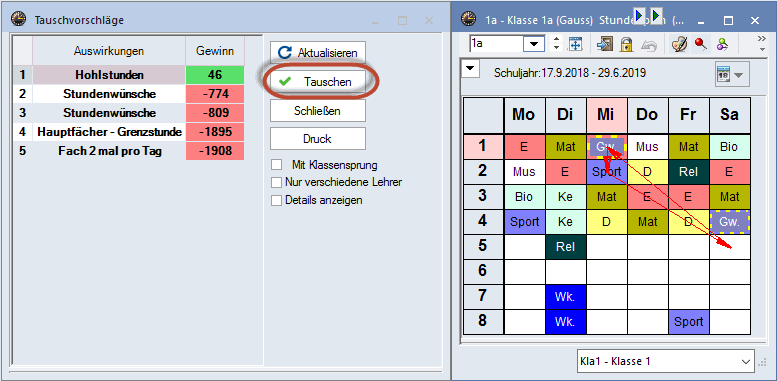The height and width of the screenshot is (381, 777).
Task: Select the Bio lesson on Saturday period 1
Action: tap(730, 147)
